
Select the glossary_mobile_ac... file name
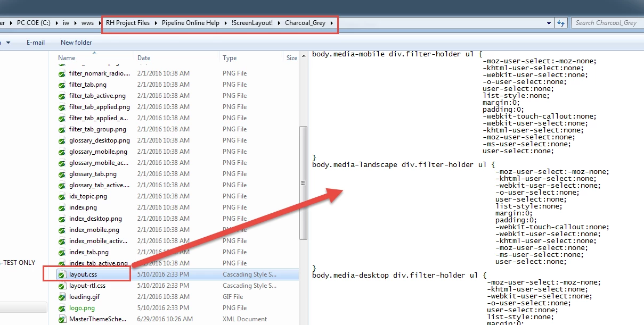99,163
